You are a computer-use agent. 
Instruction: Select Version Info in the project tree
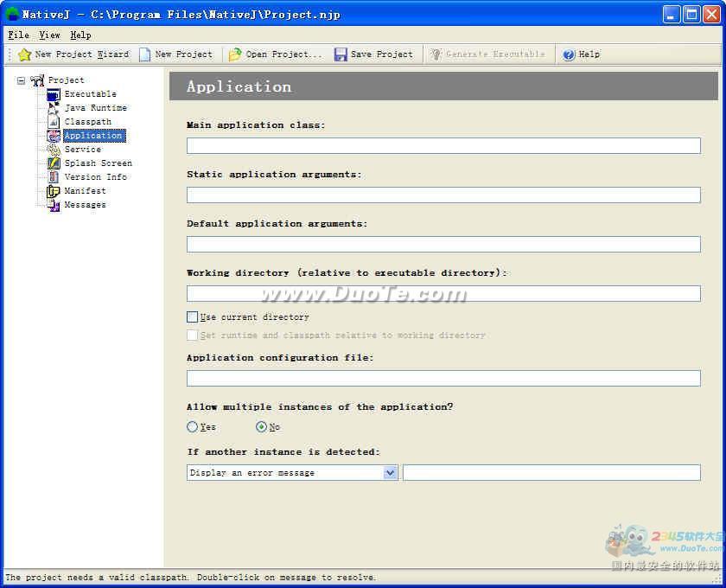click(x=95, y=177)
